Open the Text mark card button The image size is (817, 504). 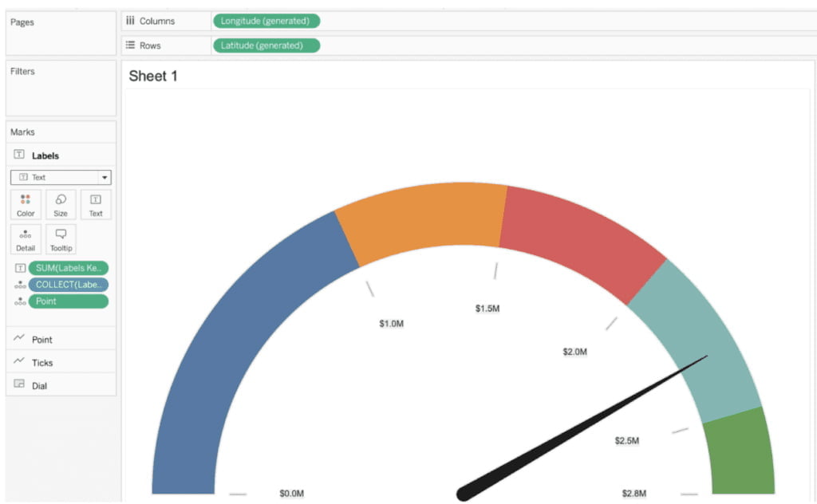pyautogui.click(x=96, y=204)
